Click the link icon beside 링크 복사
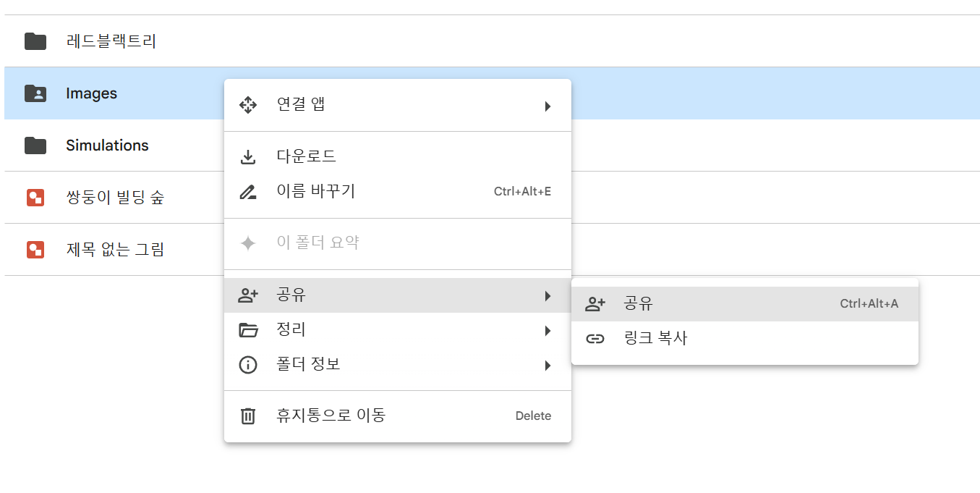Image resolution: width=980 pixels, height=493 pixels. coord(595,338)
